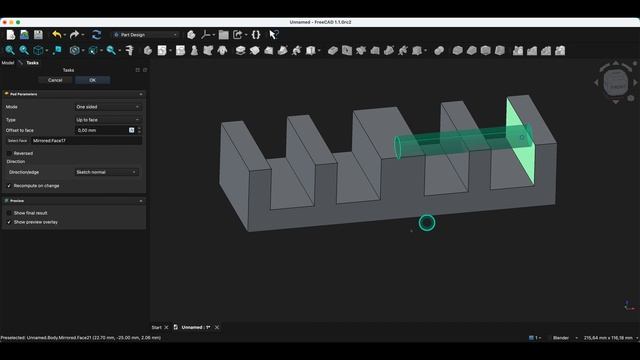The width and height of the screenshot is (640, 360).
Task: Click the isometric view cube icon
Action: (38, 50)
